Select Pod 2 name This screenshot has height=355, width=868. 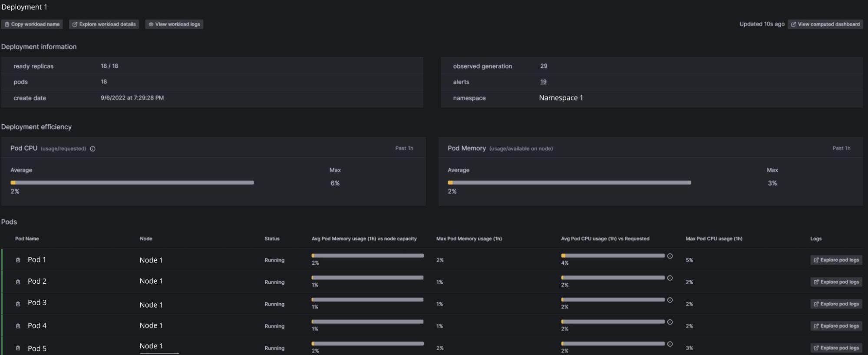coord(37,281)
